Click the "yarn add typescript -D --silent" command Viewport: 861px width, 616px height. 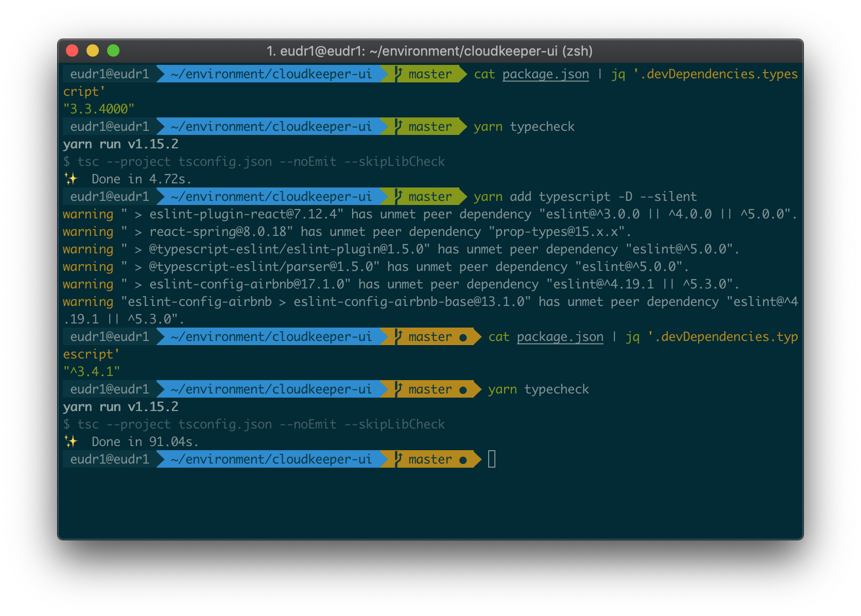coord(585,197)
